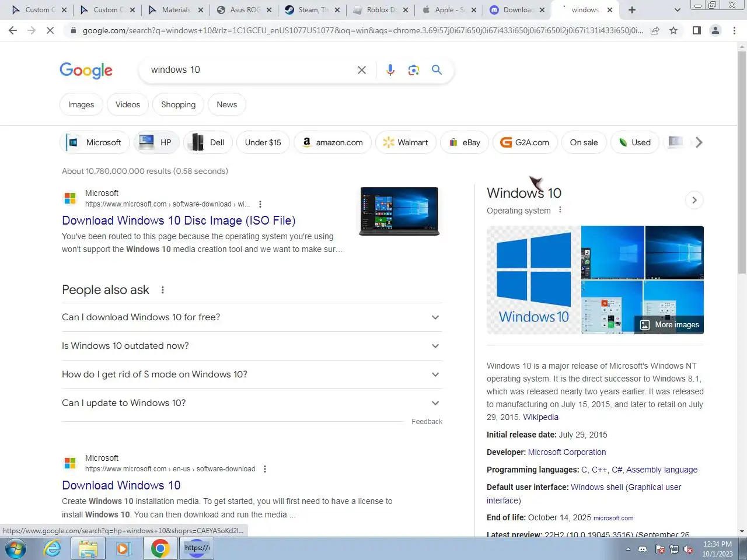Screen dimensions: 747x560
Task: Open Windows Explorer from the taskbar
Action: tap(88, 549)
